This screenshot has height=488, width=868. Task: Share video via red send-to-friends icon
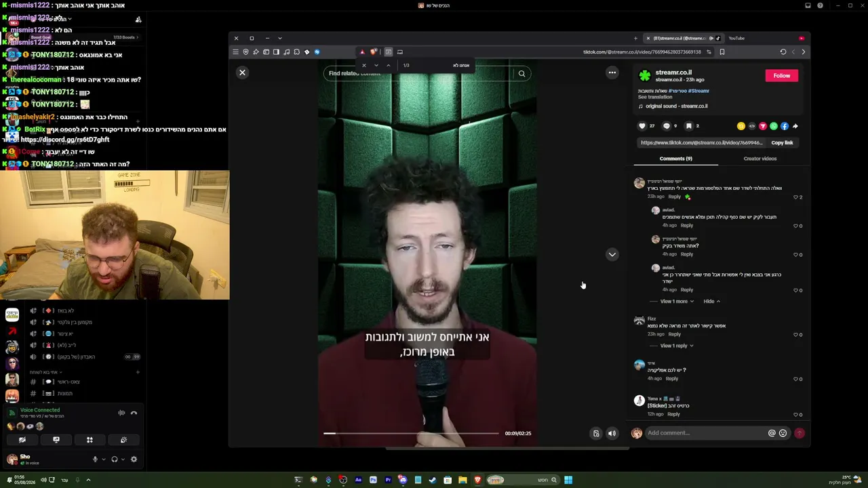pyautogui.click(x=762, y=126)
